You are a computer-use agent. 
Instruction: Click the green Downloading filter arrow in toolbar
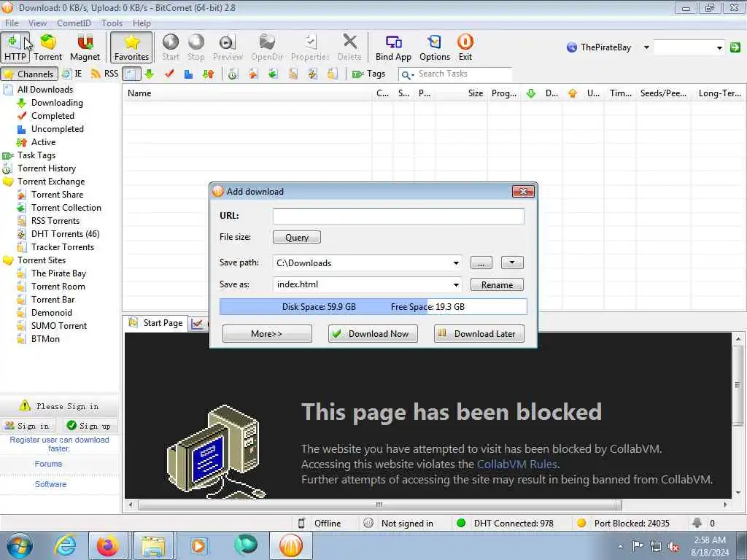point(150,74)
